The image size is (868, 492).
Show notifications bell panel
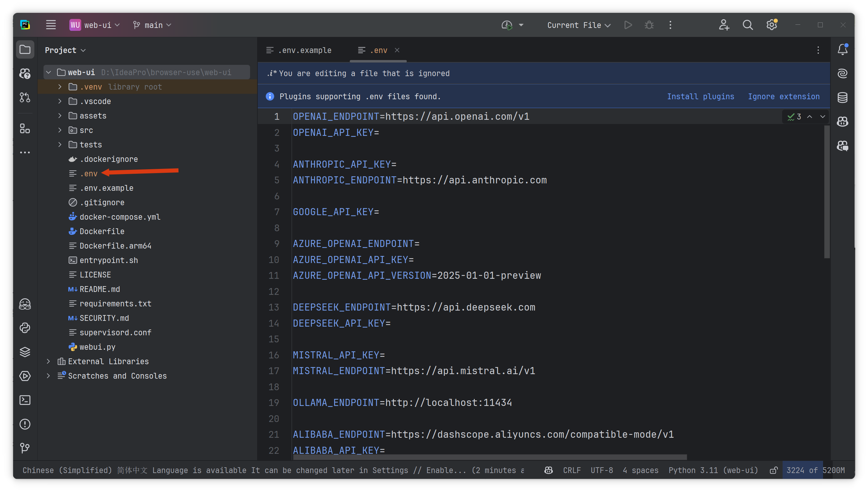click(x=842, y=50)
